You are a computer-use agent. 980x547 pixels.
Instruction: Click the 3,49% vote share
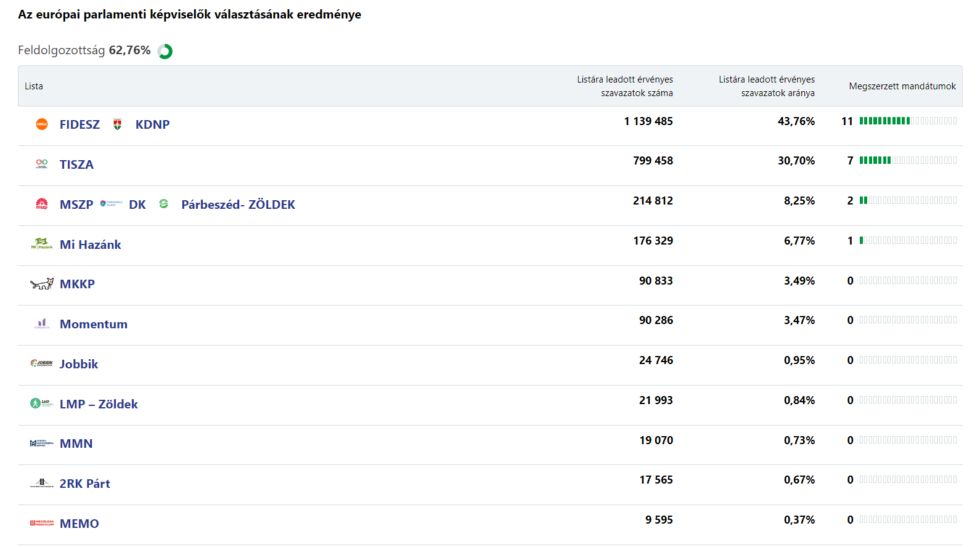pyautogui.click(x=799, y=281)
